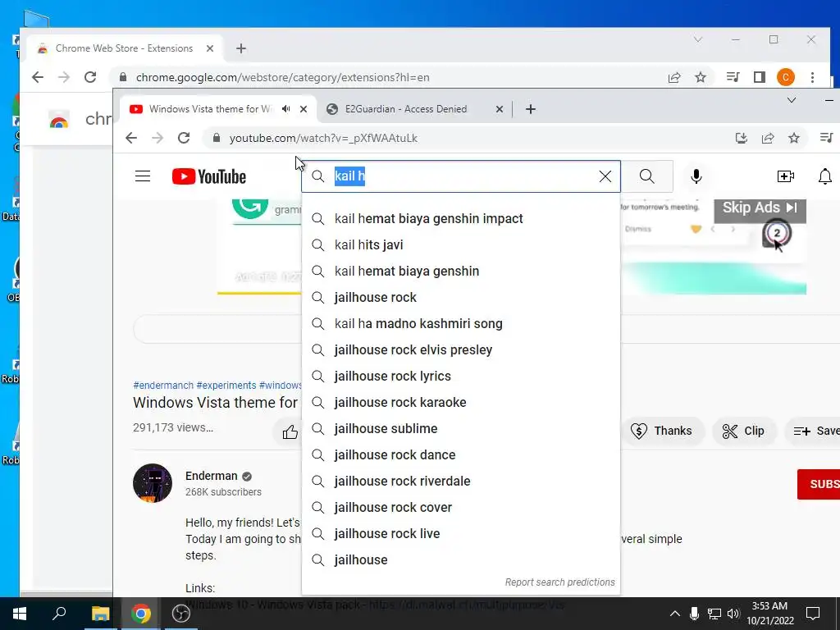Open the Chrome three-dot menu in the Web Store window
The image size is (840, 630).
pyautogui.click(x=812, y=77)
